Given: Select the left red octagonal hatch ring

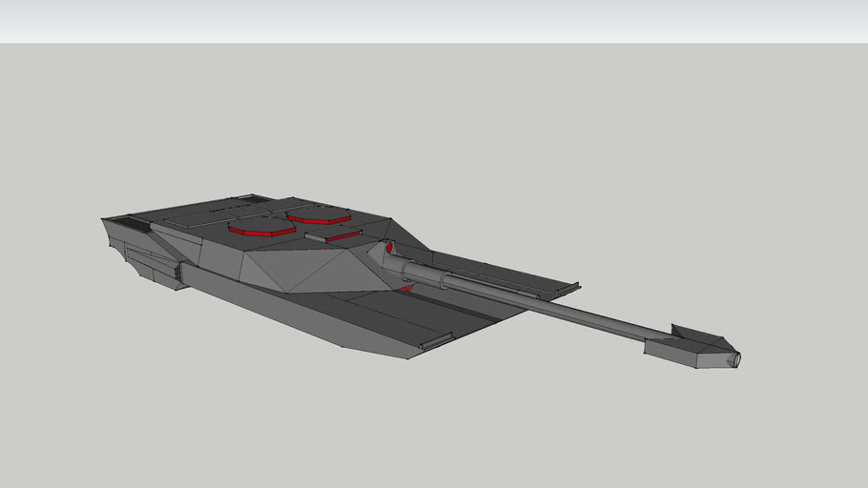Looking at the screenshot, I should pyautogui.click(x=261, y=231).
